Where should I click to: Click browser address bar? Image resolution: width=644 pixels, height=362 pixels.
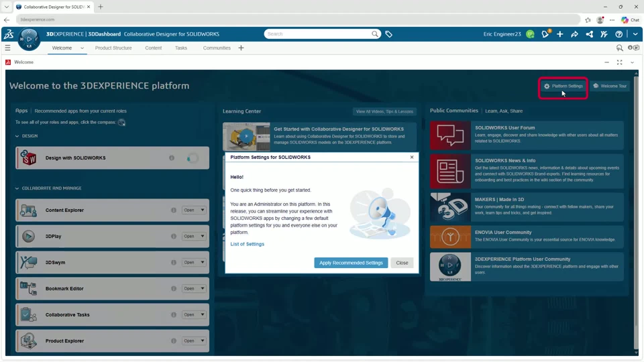pos(298,19)
